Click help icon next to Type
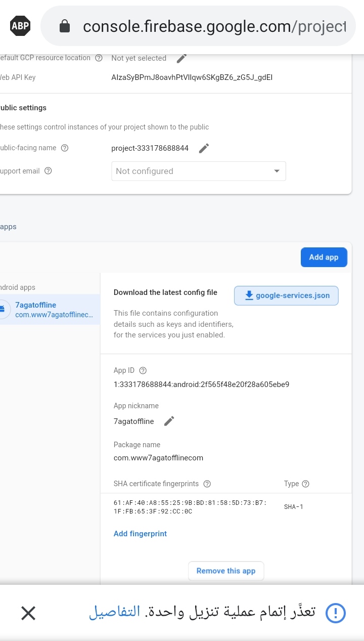This screenshot has width=364, height=641. 305,484
